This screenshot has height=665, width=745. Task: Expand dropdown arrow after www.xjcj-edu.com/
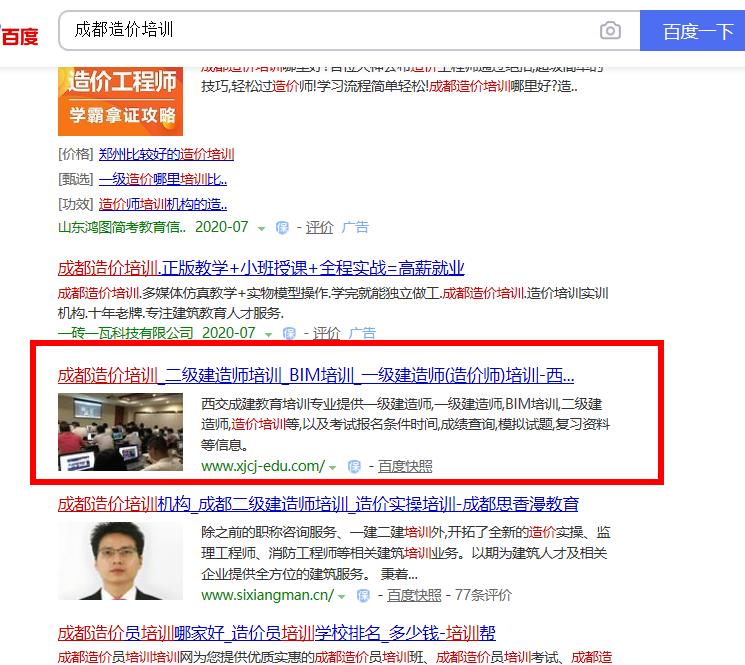click(x=333, y=468)
